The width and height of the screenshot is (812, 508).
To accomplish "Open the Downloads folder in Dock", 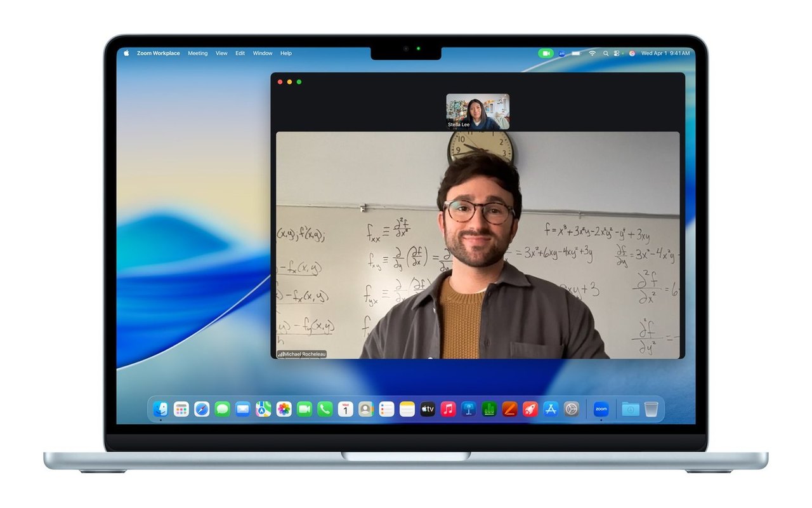I will (x=631, y=410).
